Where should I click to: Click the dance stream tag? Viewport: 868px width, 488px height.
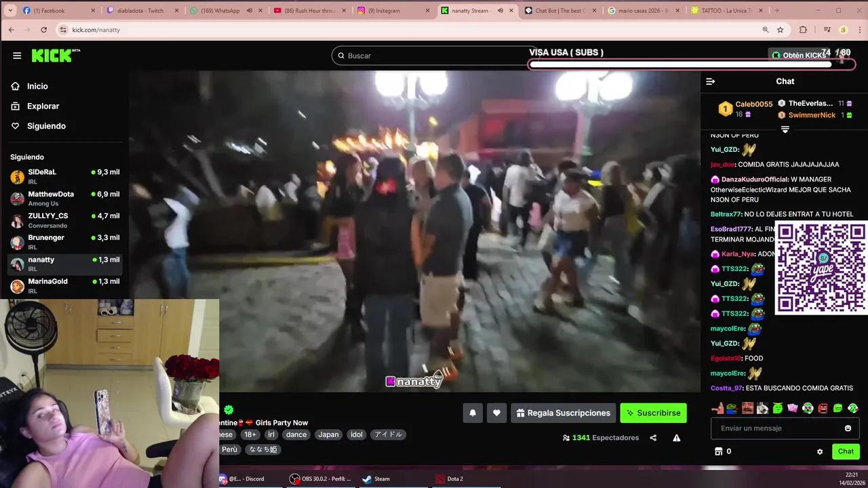point(296,434)
